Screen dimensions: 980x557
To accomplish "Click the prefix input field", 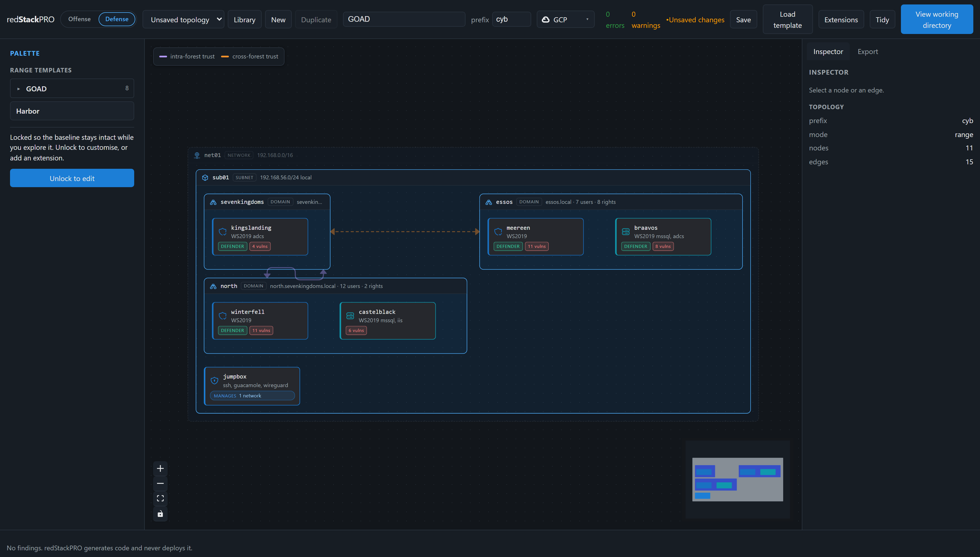I will coord(512,19).
